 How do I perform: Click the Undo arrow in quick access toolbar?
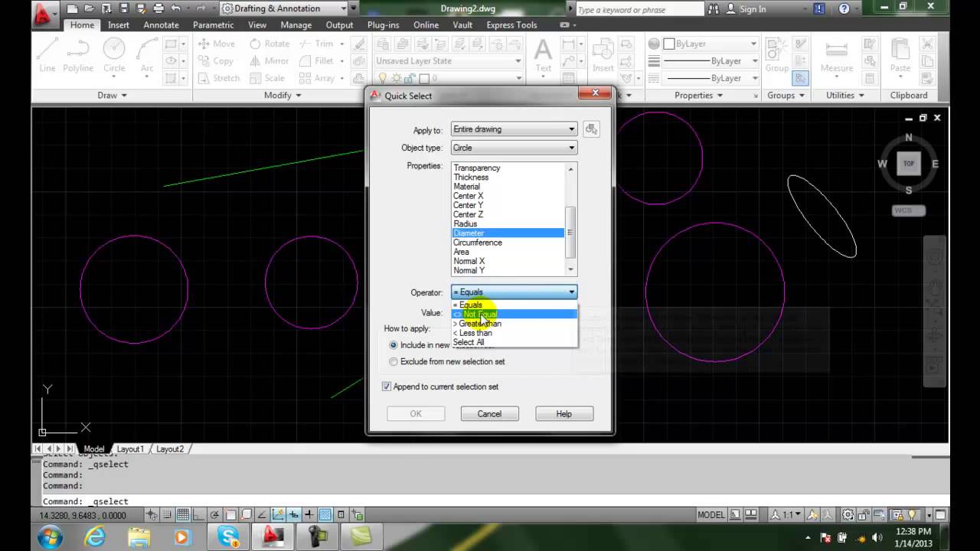[175, 8]
